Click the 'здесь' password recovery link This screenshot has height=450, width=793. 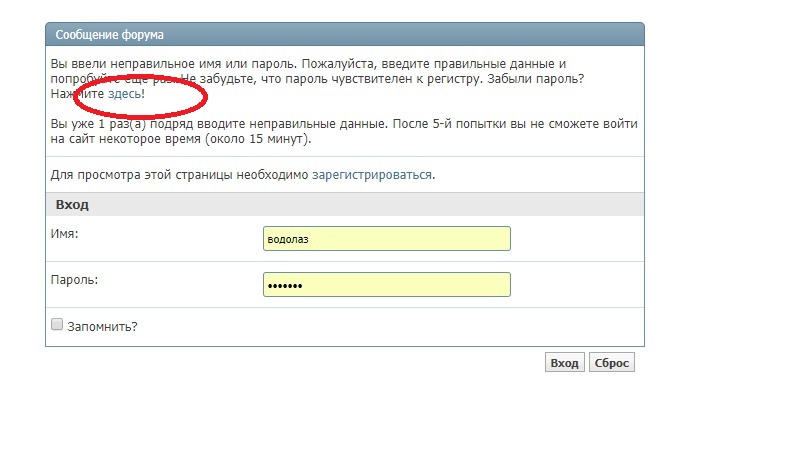coord(124,93)
